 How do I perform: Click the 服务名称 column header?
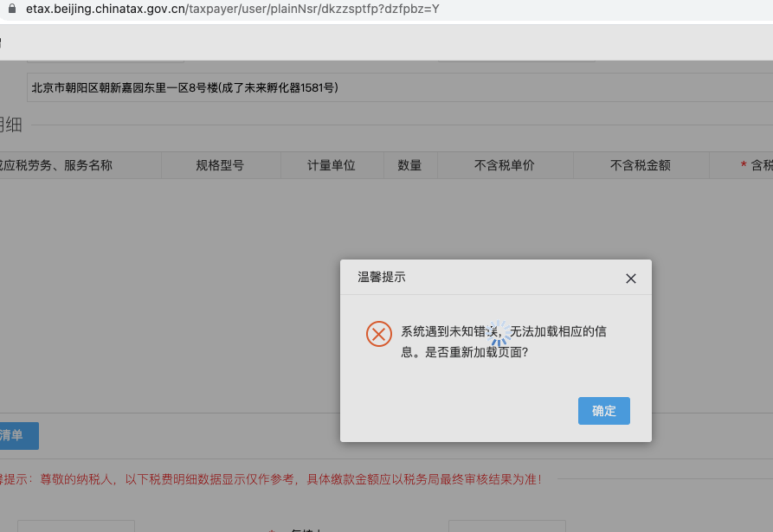81,165
